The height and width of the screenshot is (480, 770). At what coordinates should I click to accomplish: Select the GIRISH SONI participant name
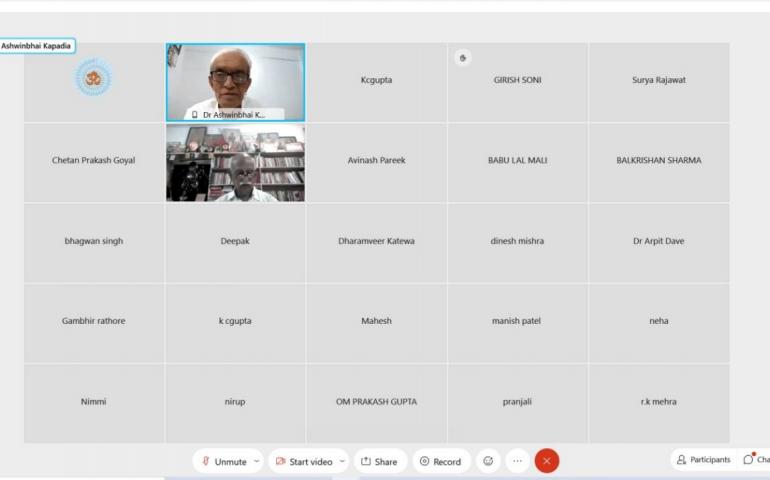tap(518, 80)
